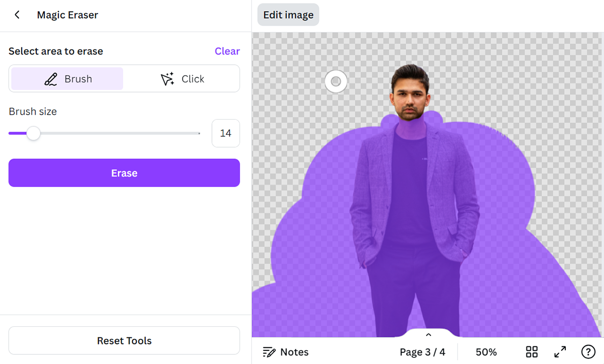Switch to Click selection mode

tap(182, 79)
